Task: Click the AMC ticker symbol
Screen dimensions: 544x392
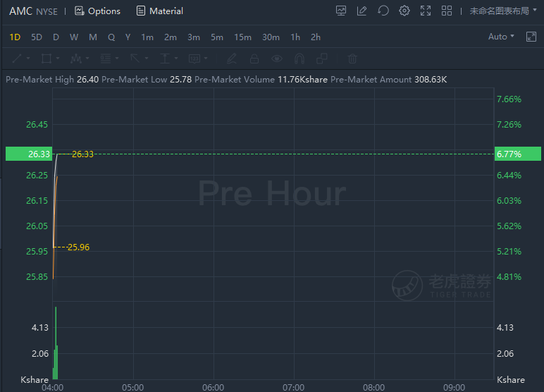Action: [x=21, y=11]
